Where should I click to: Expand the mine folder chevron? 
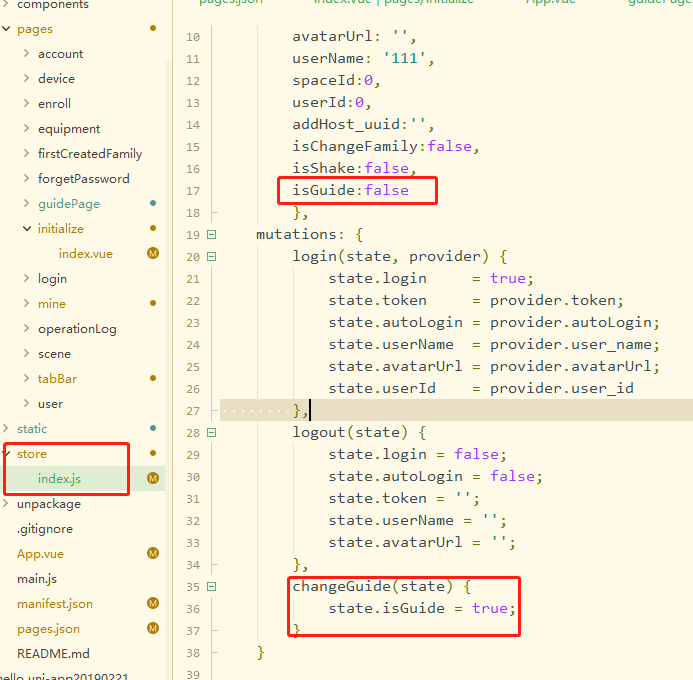pos(27,303)
